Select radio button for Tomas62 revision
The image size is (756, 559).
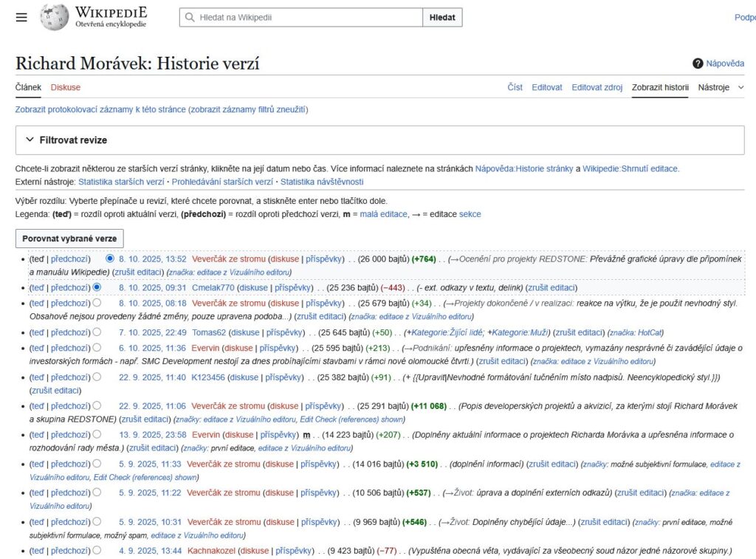pyautogui.click(x=97, y=332)
